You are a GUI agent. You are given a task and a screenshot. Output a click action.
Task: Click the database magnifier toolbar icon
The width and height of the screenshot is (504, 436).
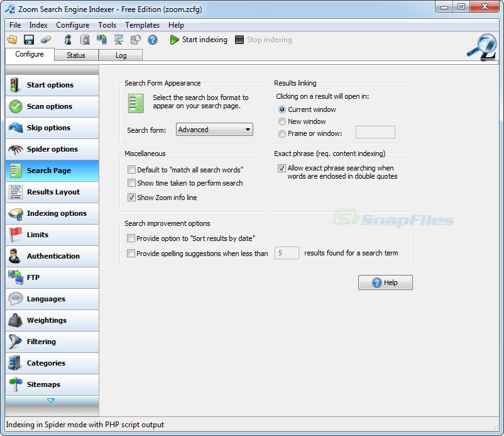coord(85,40)
